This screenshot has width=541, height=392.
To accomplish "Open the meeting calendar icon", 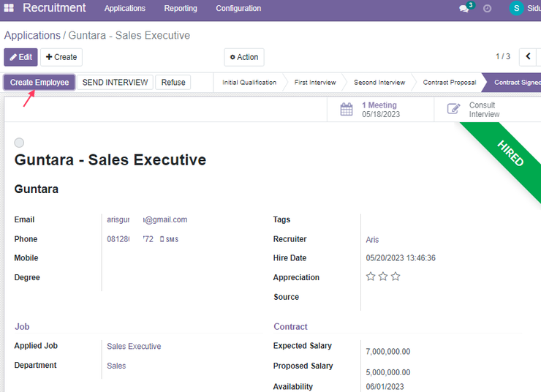I will (347, 109).
